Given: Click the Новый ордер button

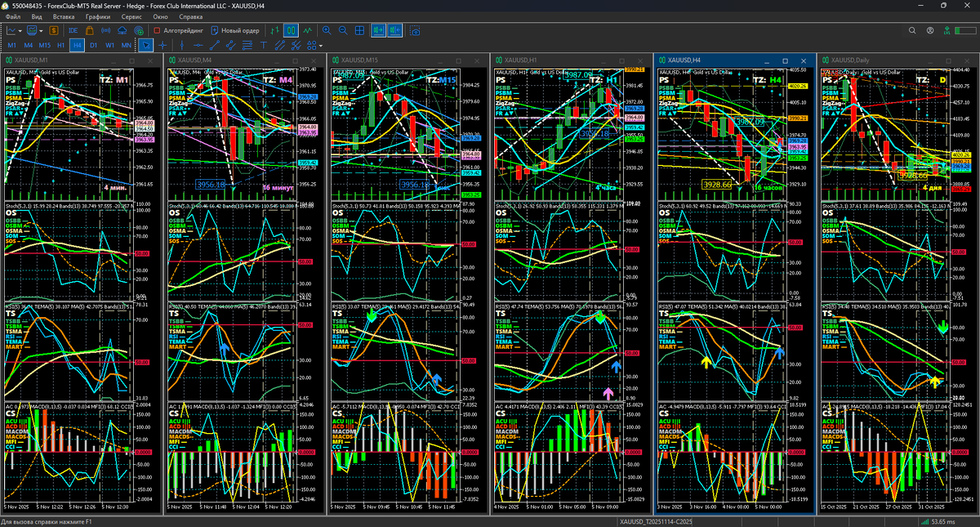Looking at the screenshot, I should 236,30.
